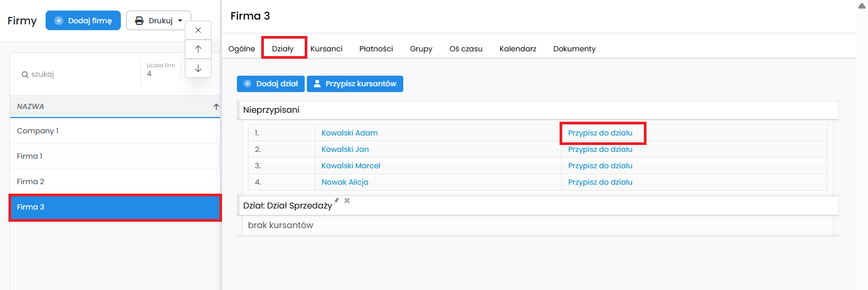Click the down arrow navigation icon

tap(198, 68)
